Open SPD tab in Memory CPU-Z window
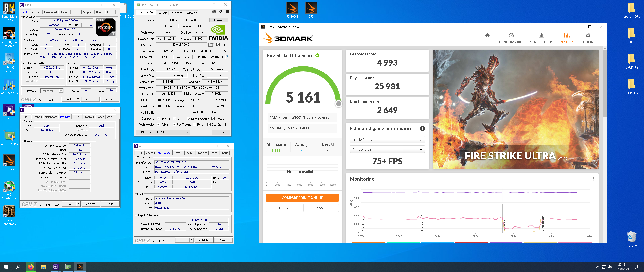 pyautogui.click(x=76, y=117)
